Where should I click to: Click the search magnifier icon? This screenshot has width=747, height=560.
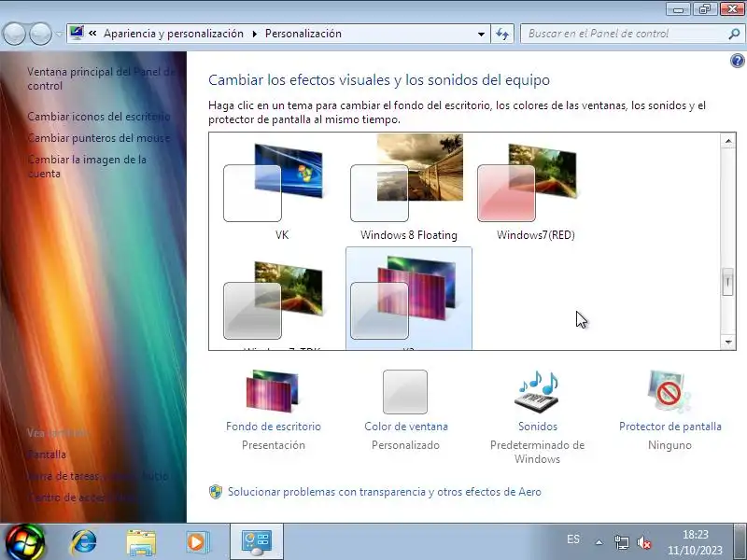pos(734,34)
